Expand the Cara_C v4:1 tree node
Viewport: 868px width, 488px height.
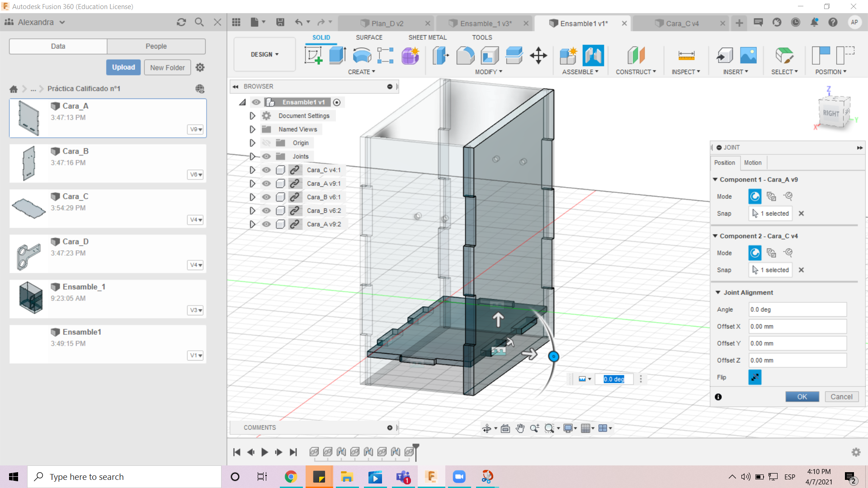pos(252,170)
